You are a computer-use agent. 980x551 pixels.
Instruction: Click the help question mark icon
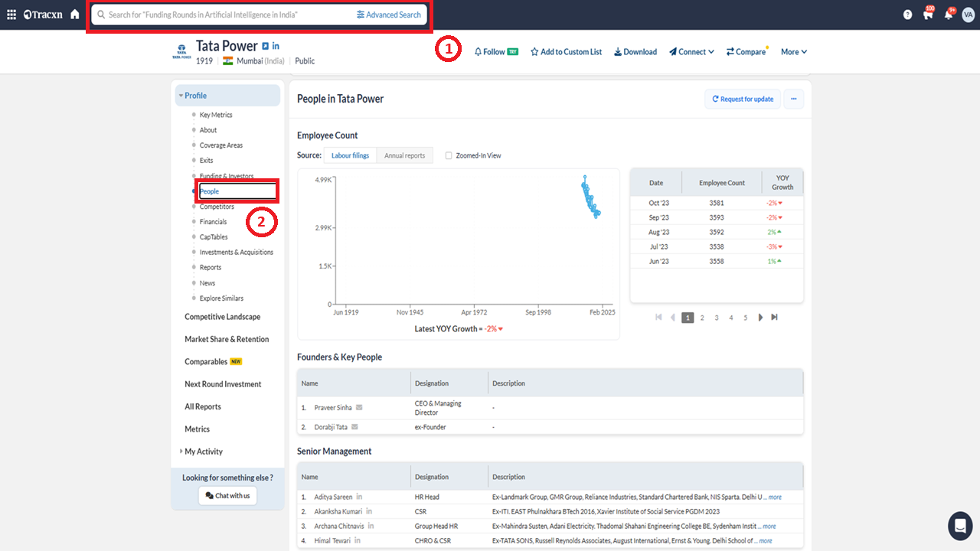coord(907,15)
